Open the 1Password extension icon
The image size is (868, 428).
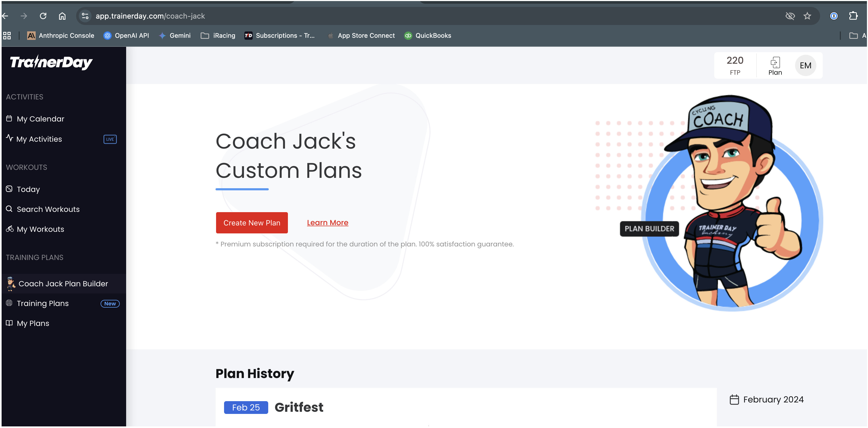point(834,16)
